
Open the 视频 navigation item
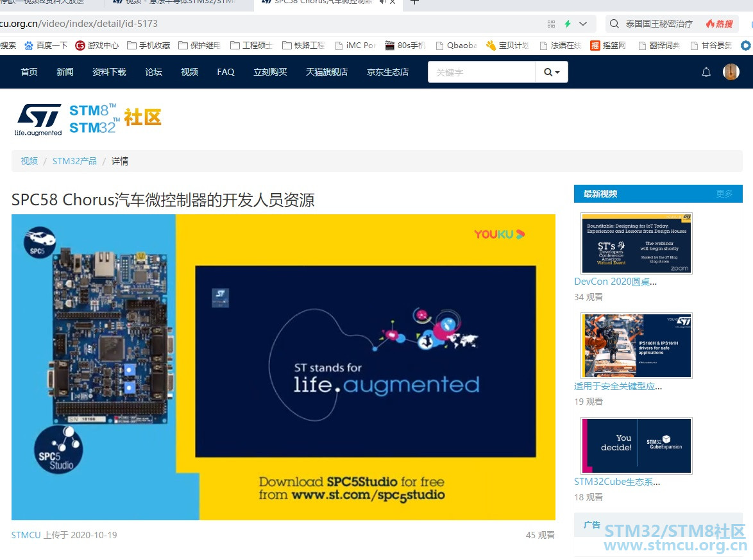pyautogui.click(x=189, y=72)
